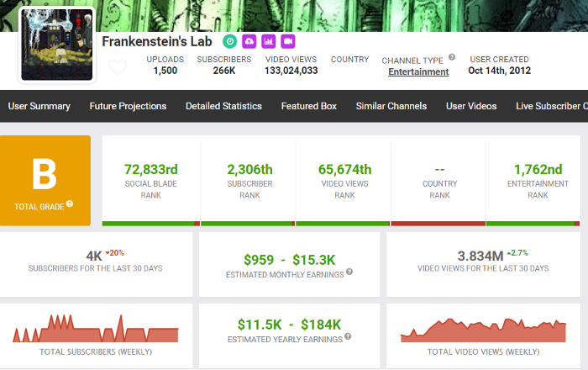Click help icon next to Estimated Monthly Earnings

click(349, 272)
